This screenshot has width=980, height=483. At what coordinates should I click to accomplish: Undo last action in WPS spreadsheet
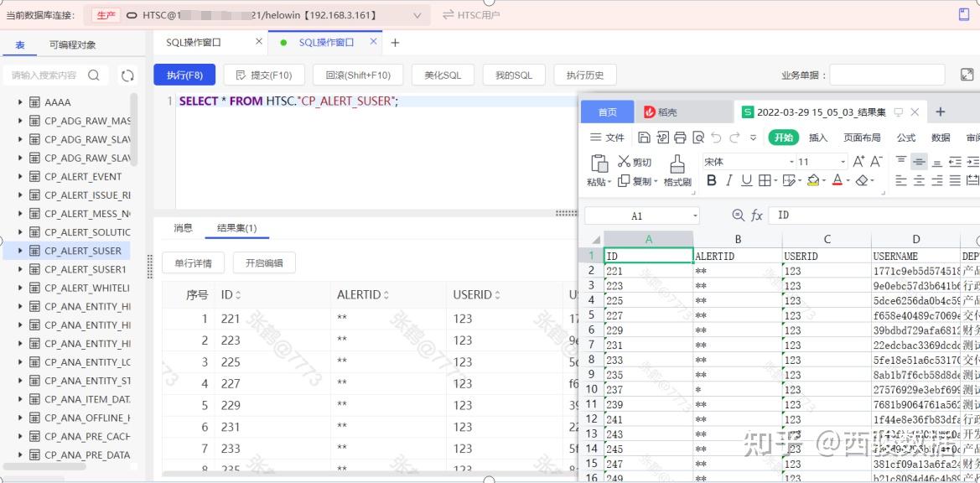(x=716, y=138)
